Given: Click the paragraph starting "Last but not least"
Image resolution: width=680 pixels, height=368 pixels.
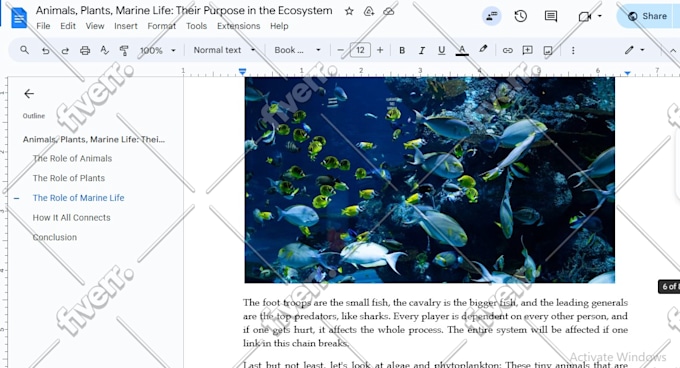Looking at the screenshot, I should pyautogui.click(x=435, y=364).
